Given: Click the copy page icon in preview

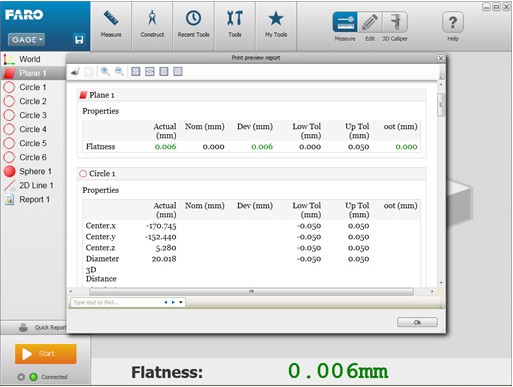Looking at the screenshot, I should 89,72.
